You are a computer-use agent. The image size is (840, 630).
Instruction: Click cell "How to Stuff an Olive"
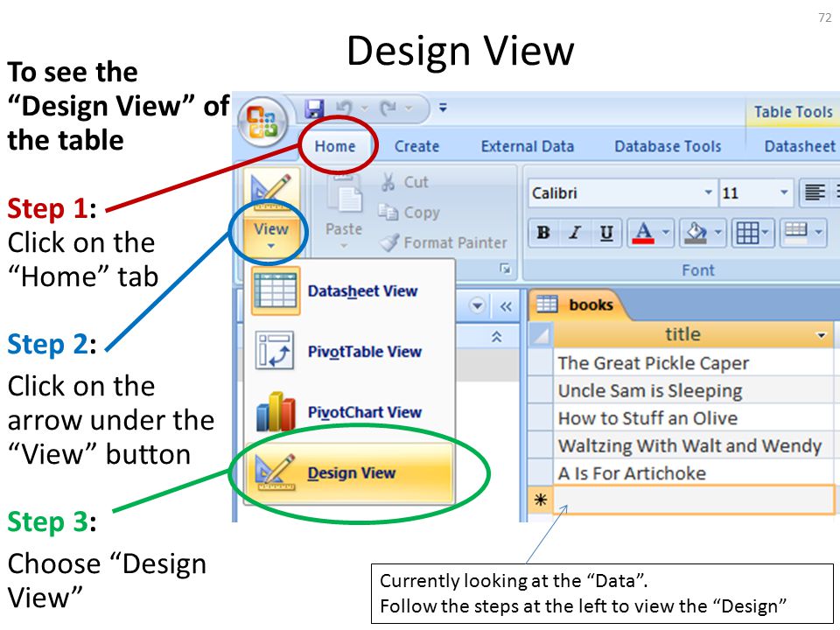(x=693, y=418)
